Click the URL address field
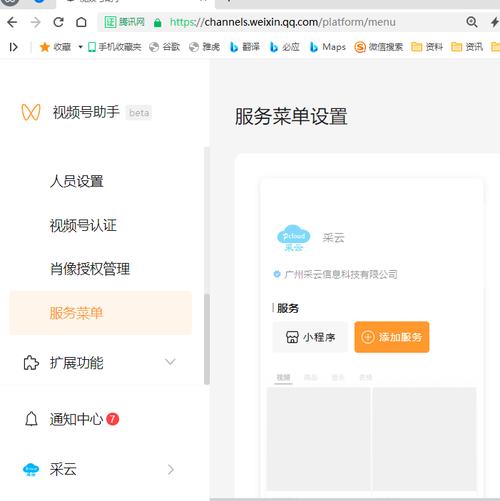The image size is (500, 501). coord(283,22)
